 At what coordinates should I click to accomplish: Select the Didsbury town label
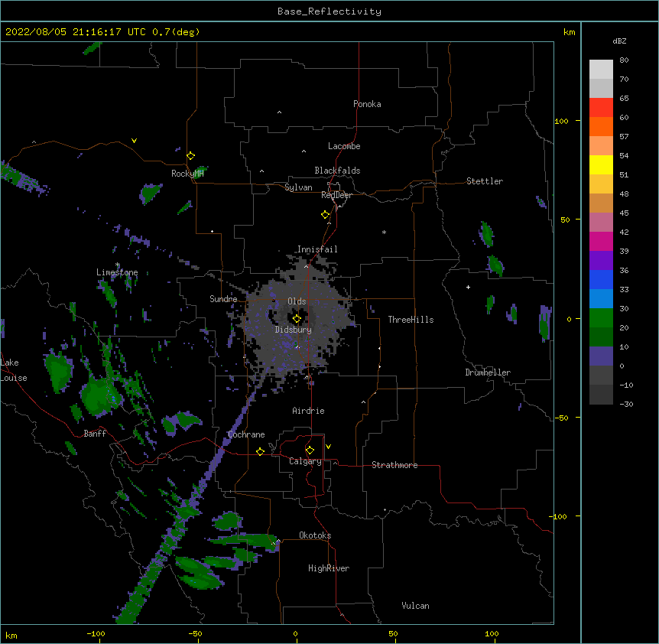[294, 330]
